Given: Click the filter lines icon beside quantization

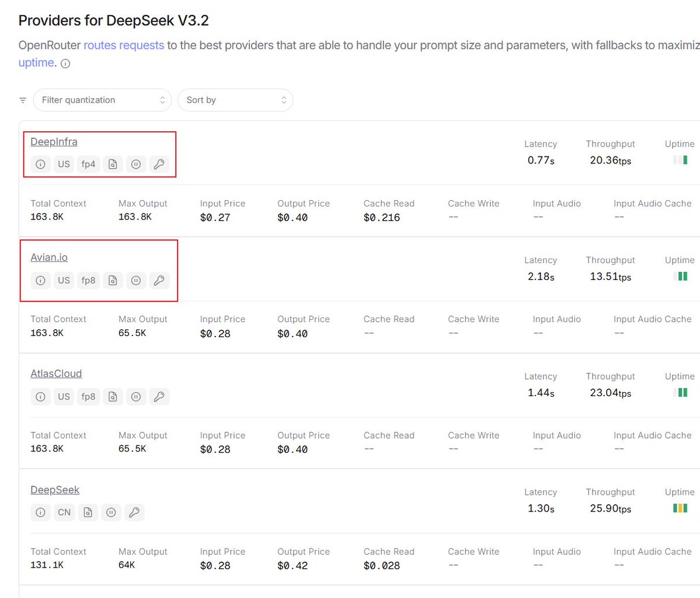Looking at the screenshot, I should click(23, 100).
